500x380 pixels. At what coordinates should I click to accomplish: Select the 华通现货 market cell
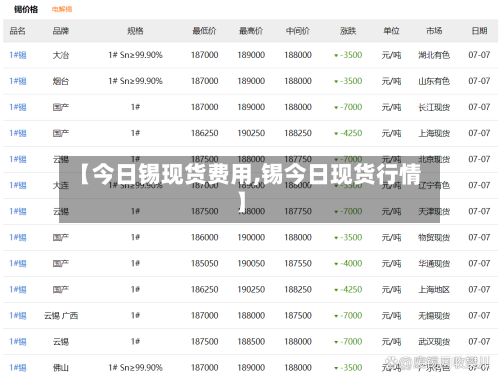tap(434, 263)
